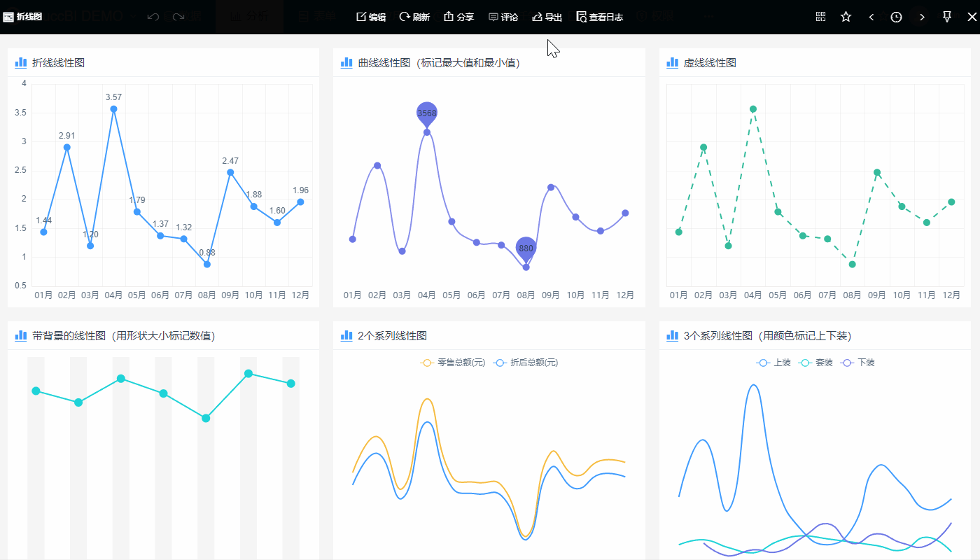This screenshot has height=560, width=980.
Task: Click the 导出 (Export) button
Action: [547, 17]
